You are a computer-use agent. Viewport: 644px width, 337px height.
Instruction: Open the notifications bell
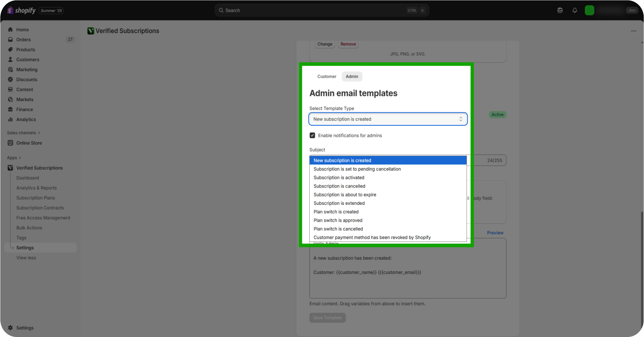(575, 10)
